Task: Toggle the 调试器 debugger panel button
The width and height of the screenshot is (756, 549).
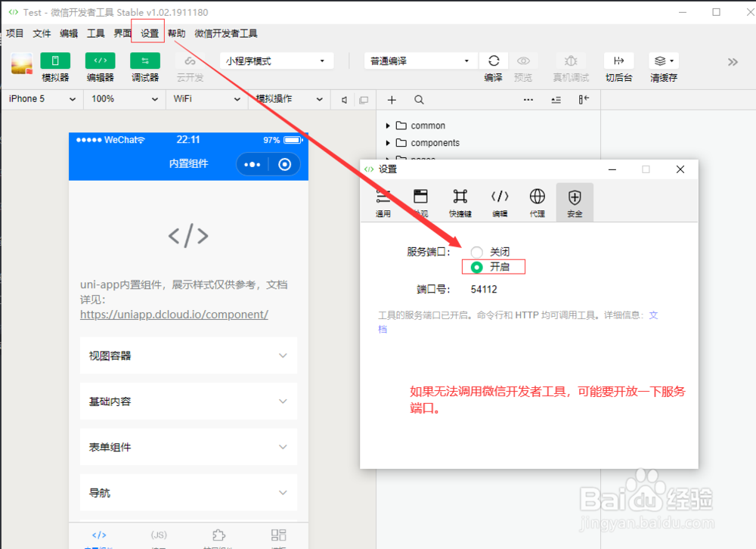Action: click(145, 60)
